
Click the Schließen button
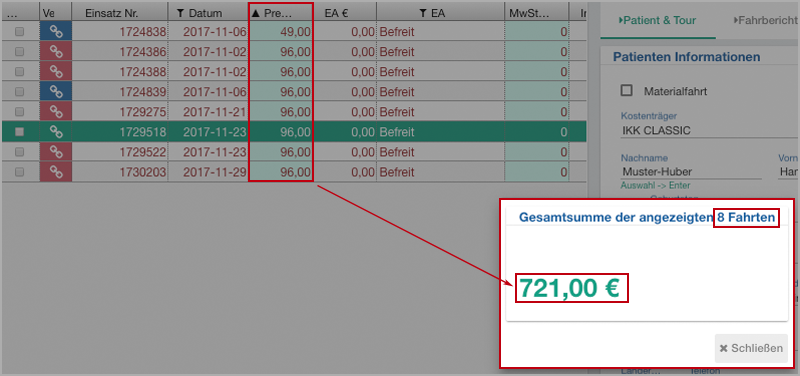point(751,348)
